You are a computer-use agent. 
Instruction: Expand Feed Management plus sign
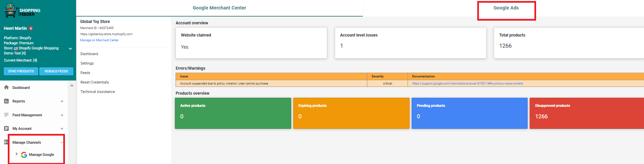click(62, 115)
